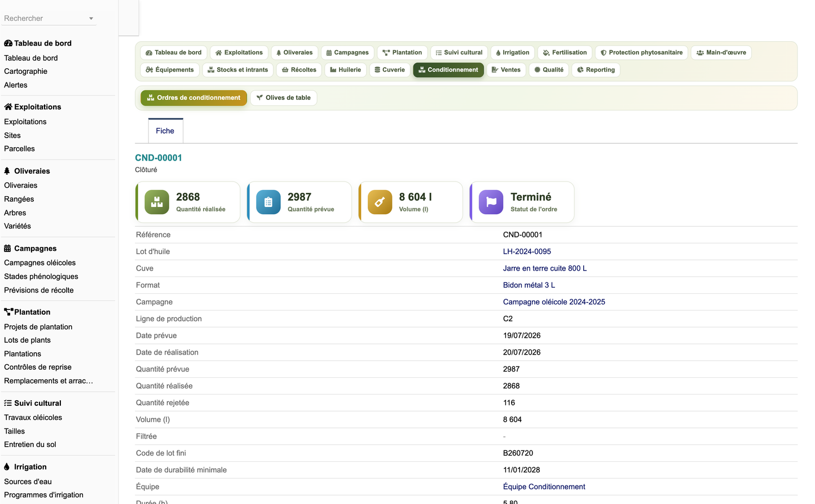This screenshot has width=815, height=504.
Task: Open Reporting module
Action: click(596, 70)
